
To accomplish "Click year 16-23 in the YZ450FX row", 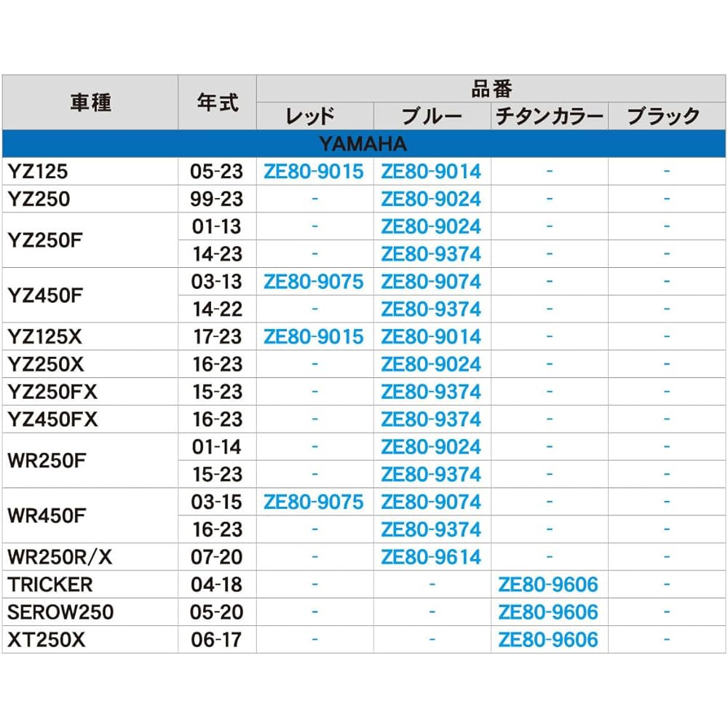I will 217,419.
